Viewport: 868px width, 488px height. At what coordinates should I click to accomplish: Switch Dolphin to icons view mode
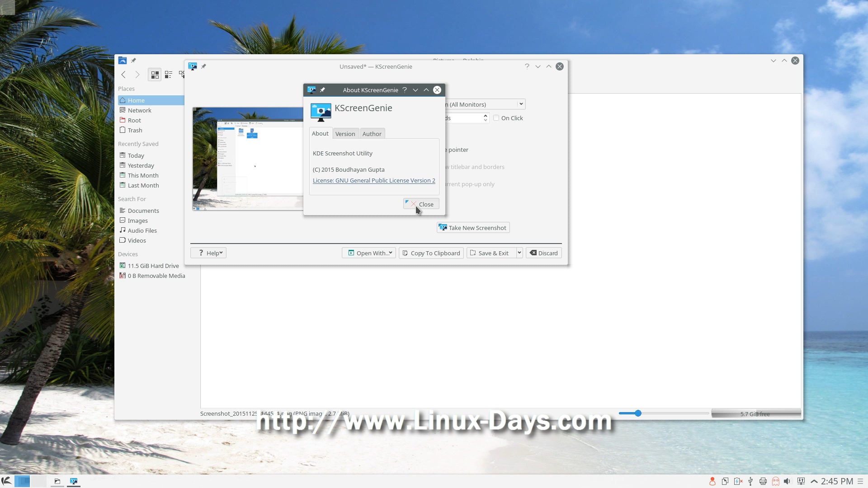155,75
